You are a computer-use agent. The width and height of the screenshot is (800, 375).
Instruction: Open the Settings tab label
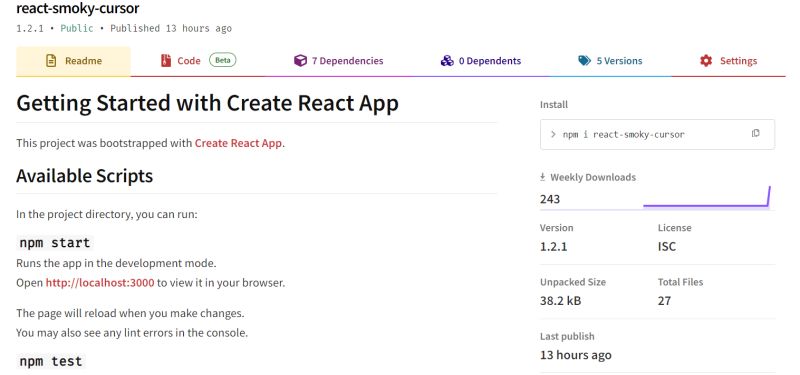[738, 61]
